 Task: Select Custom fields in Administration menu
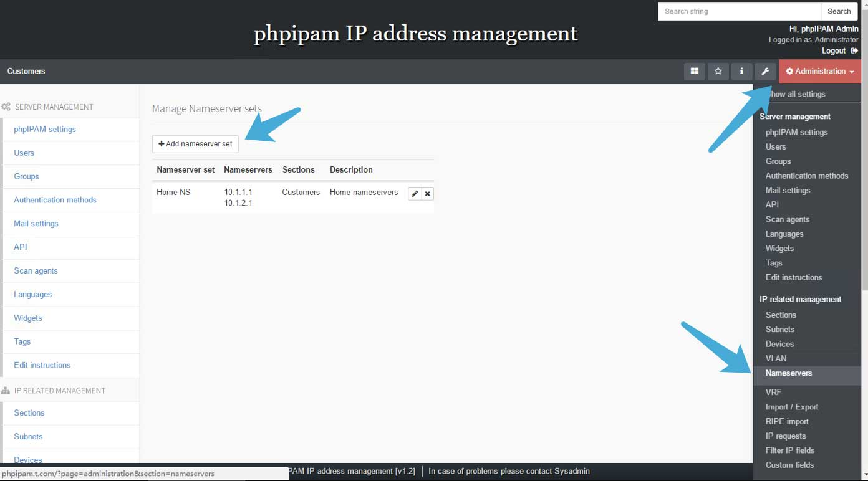[x=789, y=465]
